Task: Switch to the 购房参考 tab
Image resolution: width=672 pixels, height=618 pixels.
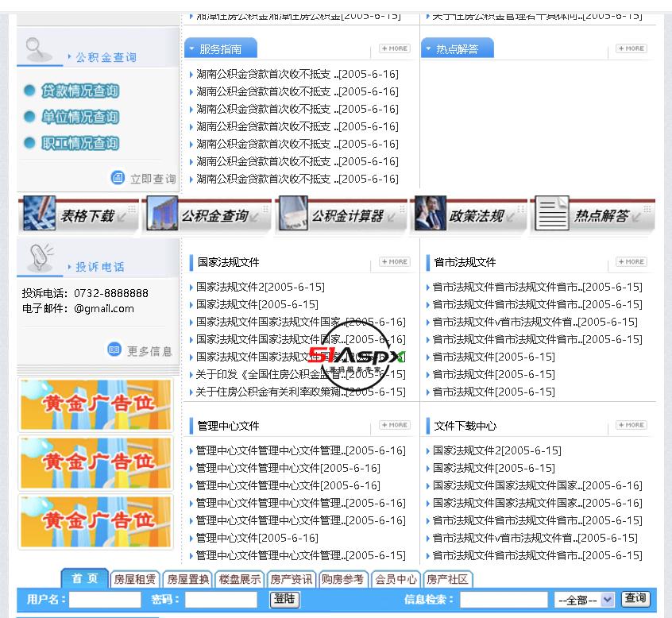Action: pos(343,579)
